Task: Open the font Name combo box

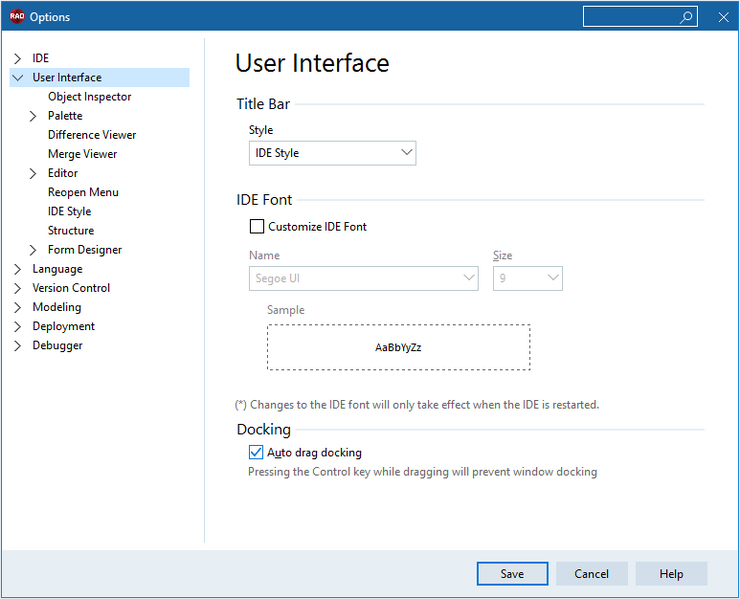Action: tap(363, 278)
